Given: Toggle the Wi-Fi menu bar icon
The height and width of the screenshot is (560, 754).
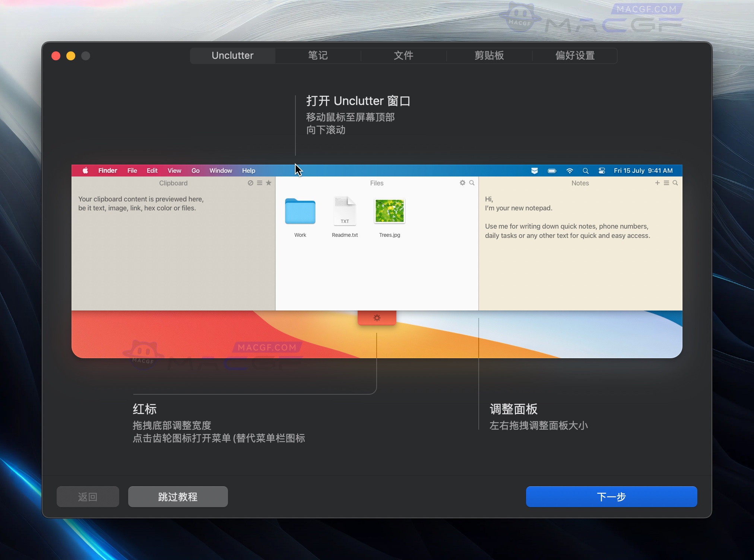Looking at the screenshot, I should point(570,171).
